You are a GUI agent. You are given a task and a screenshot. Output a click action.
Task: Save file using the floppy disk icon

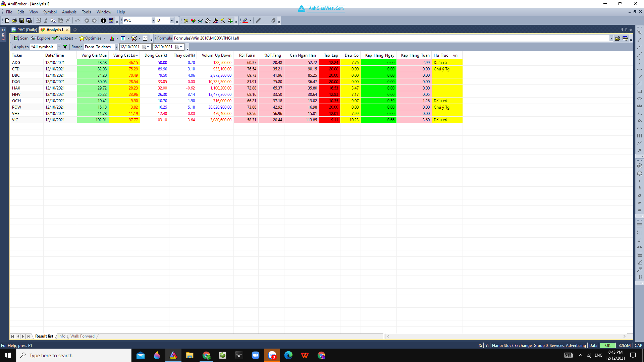click(22, 21)
